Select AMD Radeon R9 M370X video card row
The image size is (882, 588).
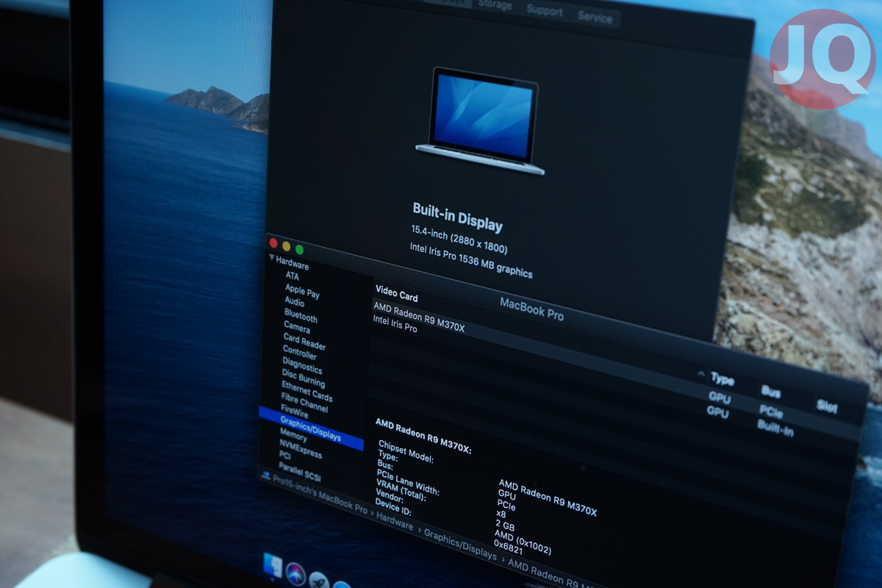click(419, 317)
